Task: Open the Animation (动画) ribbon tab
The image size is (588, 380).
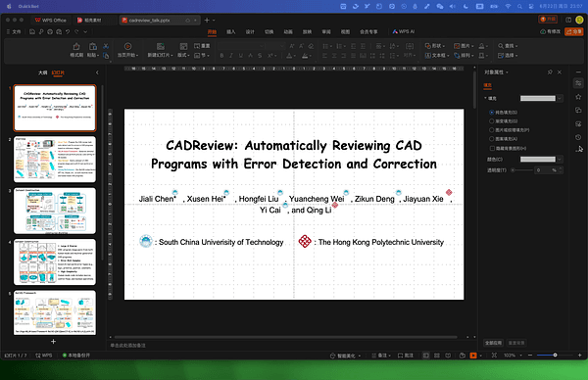Action: tap(288, 32)
